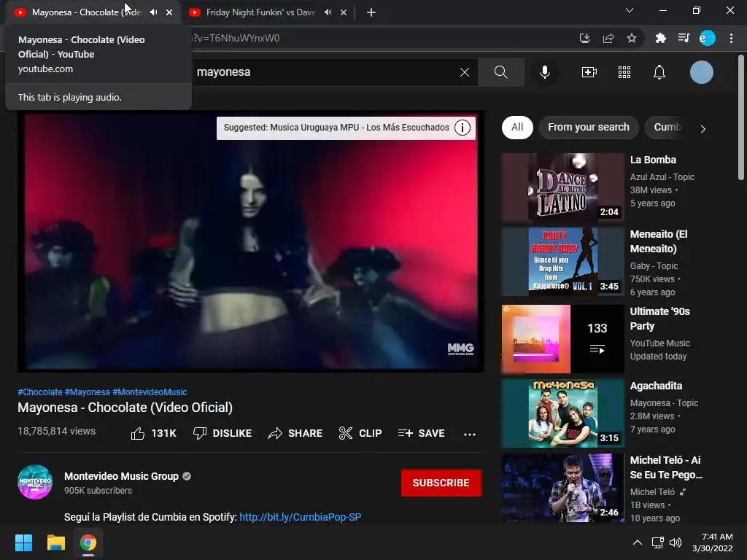Click SAVE to playlist button
The image size is (747, 560).
tap(422, 433)
